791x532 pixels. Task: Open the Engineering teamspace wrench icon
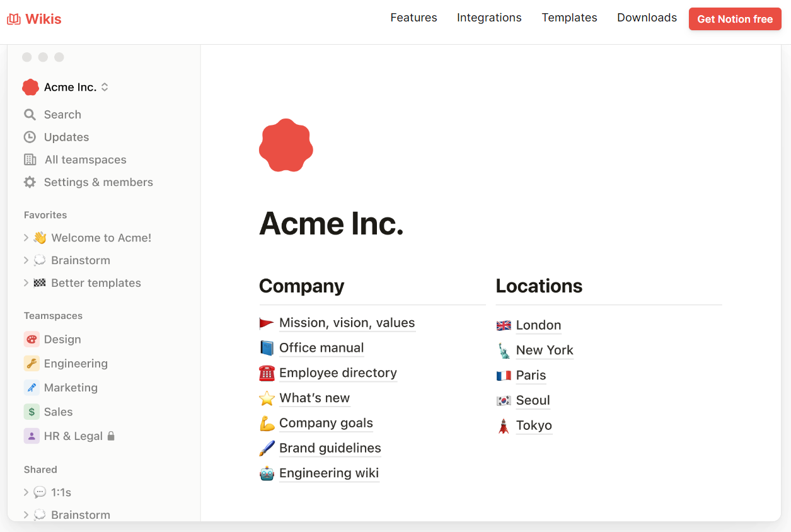click(32, 364)
